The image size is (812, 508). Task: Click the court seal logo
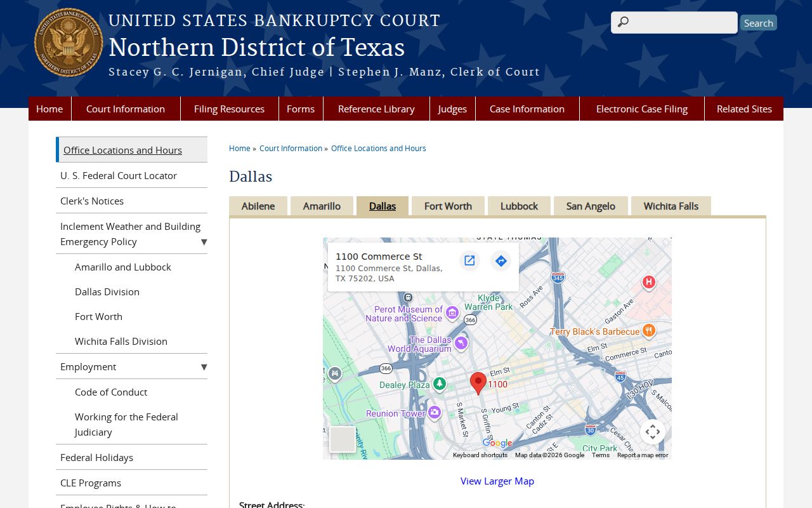point(69,43)
